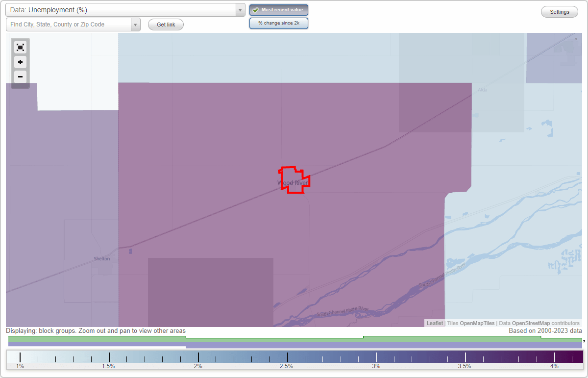Click the 4% mark on color legend
Viewport: 588px width, 378px height.
tap(554, 366)
